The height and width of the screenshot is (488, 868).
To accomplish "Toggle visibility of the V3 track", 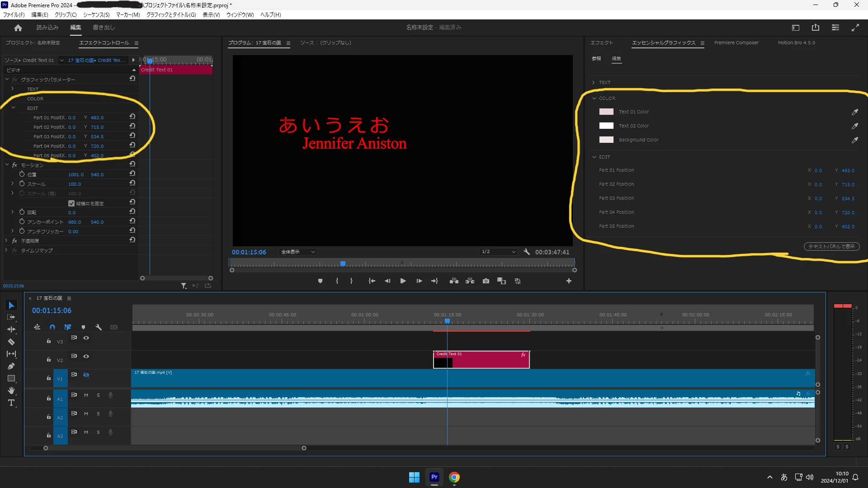I will point(86,338).
